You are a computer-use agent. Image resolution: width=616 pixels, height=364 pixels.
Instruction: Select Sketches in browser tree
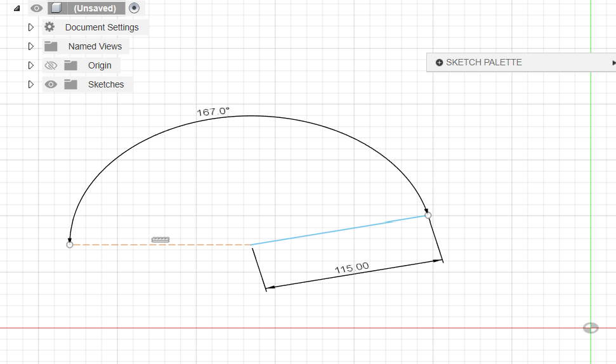coord(106,84)
